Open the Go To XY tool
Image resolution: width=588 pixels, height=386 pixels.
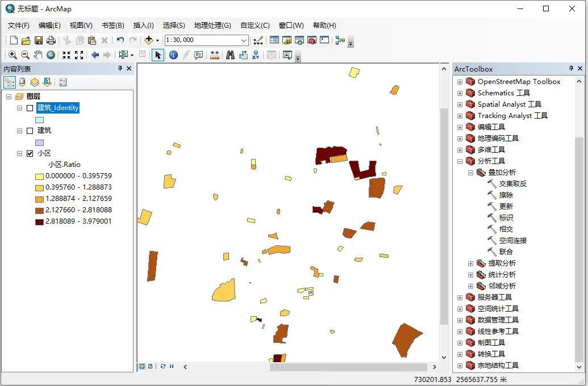[x=255, y=54]
